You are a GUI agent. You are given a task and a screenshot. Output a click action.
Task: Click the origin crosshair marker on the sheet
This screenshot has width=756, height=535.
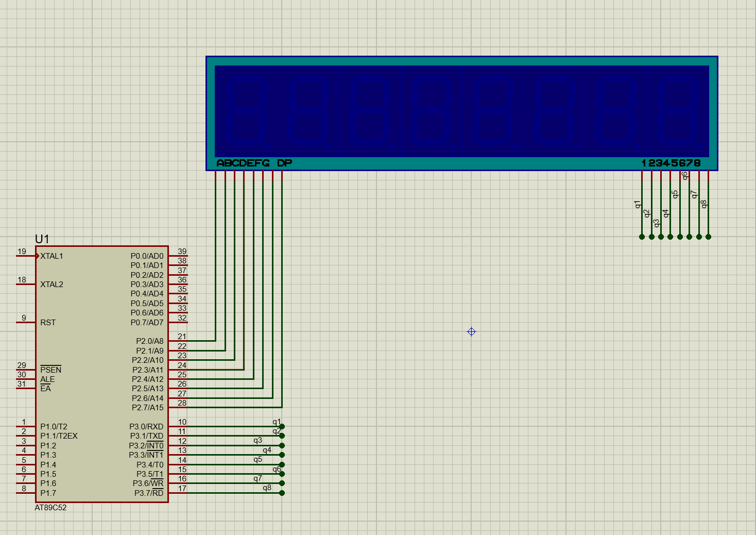pyautogui.click(x=471, y=331)
